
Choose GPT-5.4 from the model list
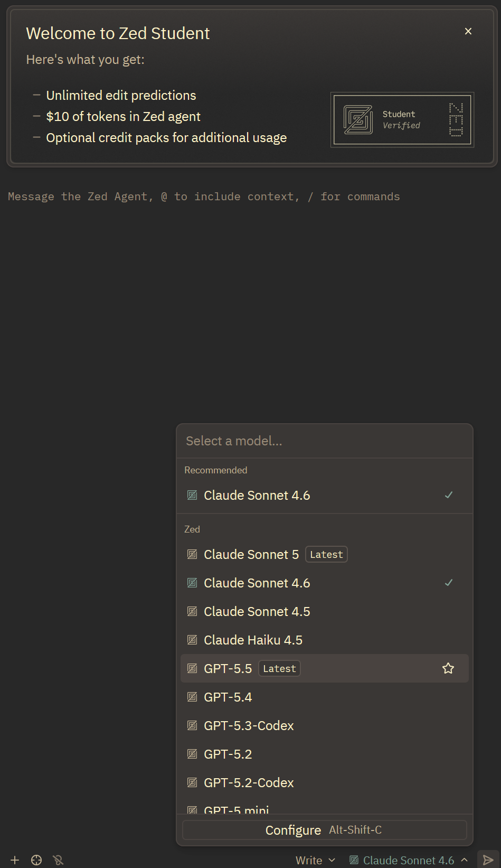click(325, 697)
